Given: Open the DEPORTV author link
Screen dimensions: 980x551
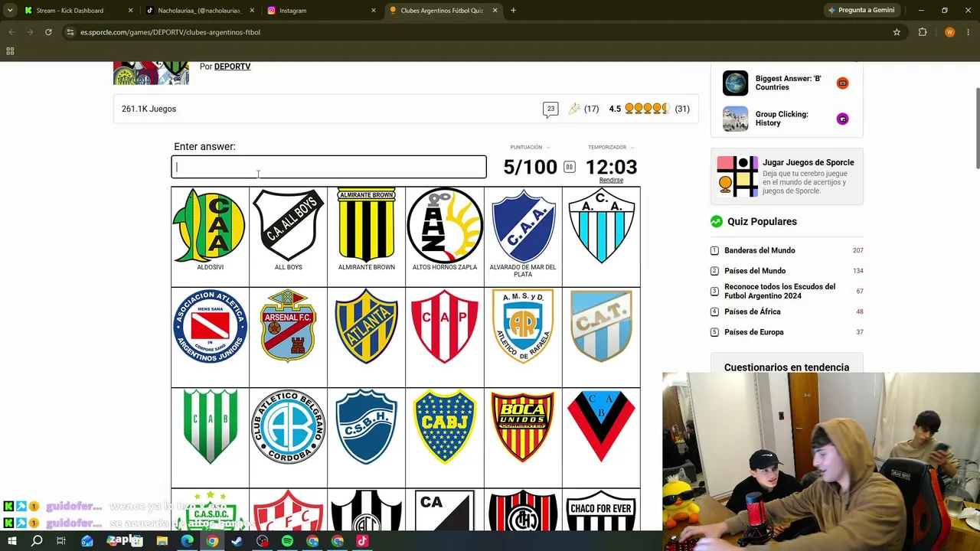Looking at the screenshot, I should point(232,67).
